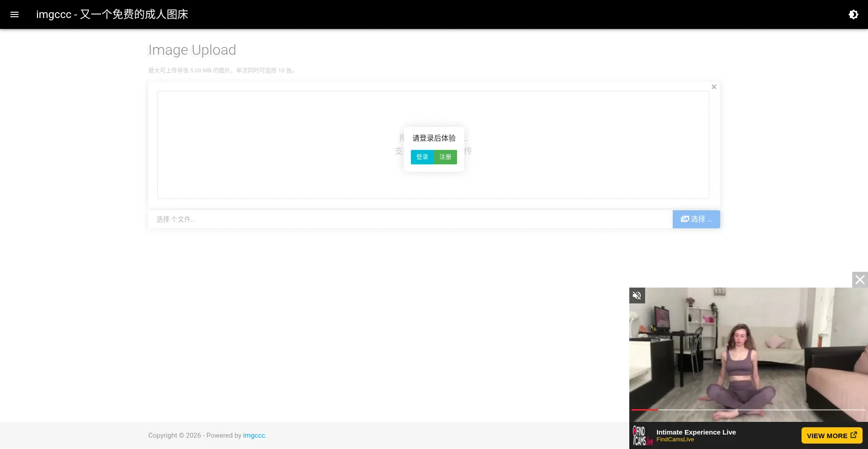Click the yoga video ad thumbnail
The width and height of the screenshot is (868, 449).
748,354
